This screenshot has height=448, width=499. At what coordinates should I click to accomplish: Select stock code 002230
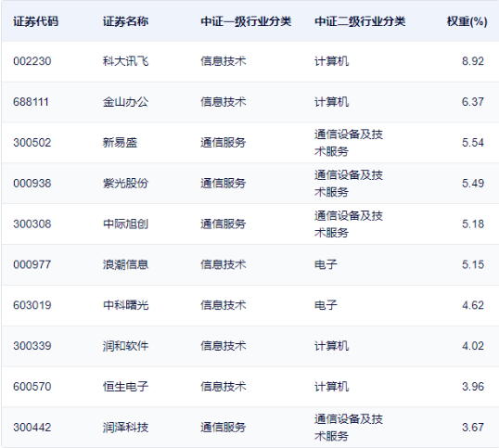tap(32, 61)
